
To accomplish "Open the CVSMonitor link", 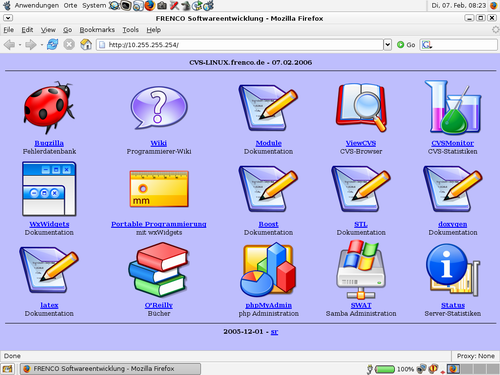I will (x=453, y=143).
